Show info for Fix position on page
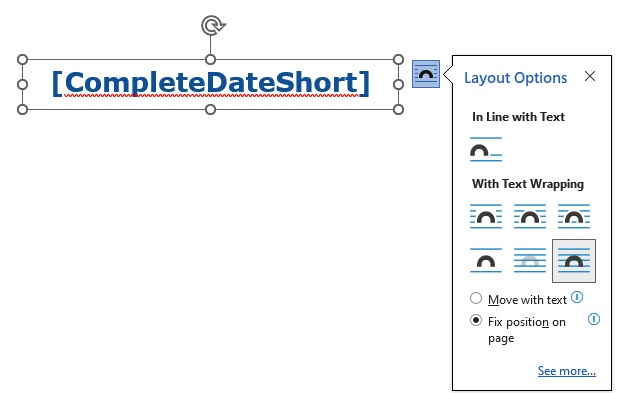The image size is (628, 393). pos(594,319)
